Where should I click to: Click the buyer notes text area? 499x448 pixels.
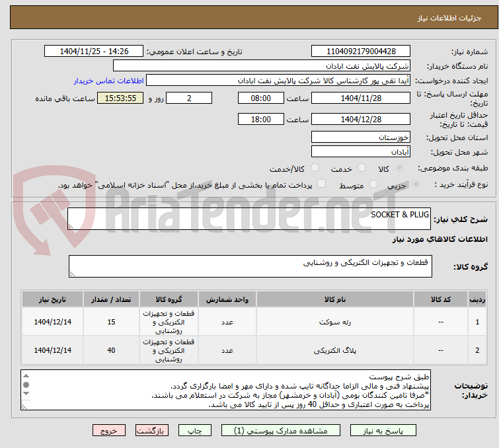coord(225,390)
